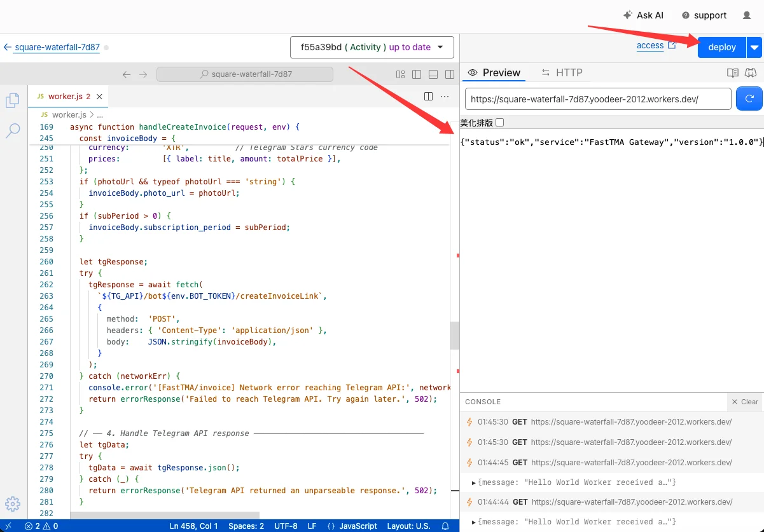Go back with the left arrow
The width and height of the screenshot is (764, 532).
pyautogui.click(x=127, y=74)
